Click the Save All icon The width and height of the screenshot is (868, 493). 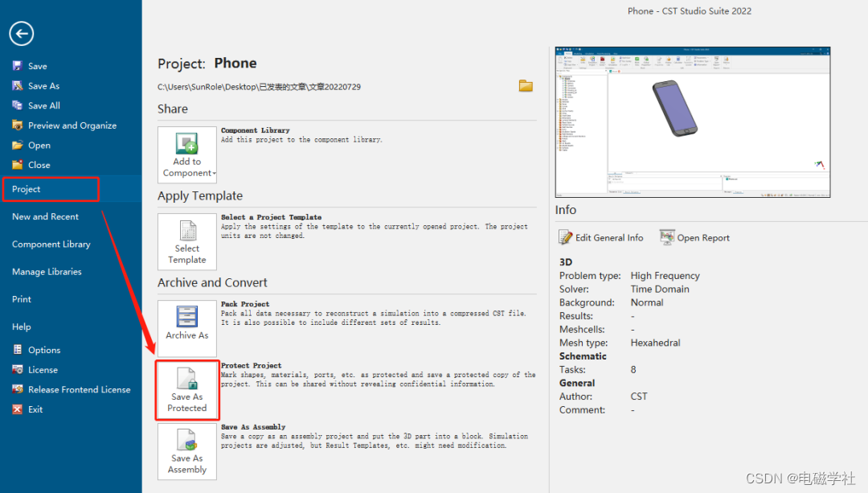click(x=17, y=105)
